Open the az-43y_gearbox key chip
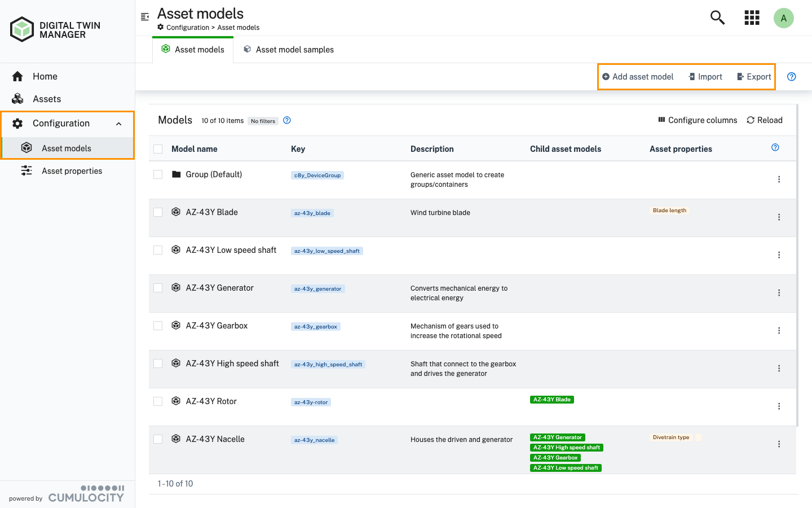The width and height of the screenshot is (812, 508). [315, 326]
